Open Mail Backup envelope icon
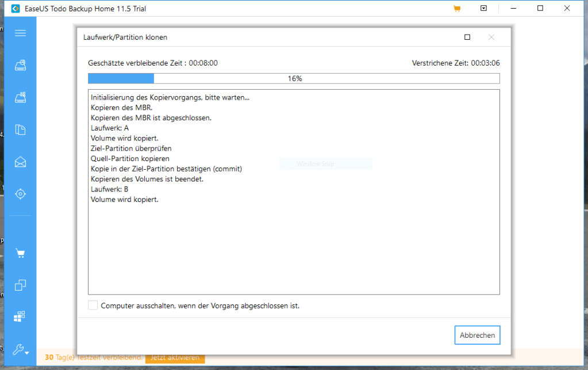The height and width of the screenshot is (370, 588). click(x=20, y=162)
